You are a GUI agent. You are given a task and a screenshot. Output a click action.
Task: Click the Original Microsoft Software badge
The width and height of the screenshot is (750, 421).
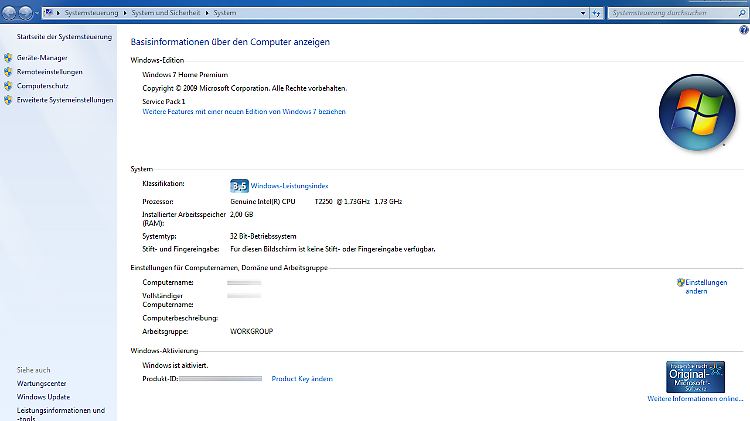click(694, 376)
